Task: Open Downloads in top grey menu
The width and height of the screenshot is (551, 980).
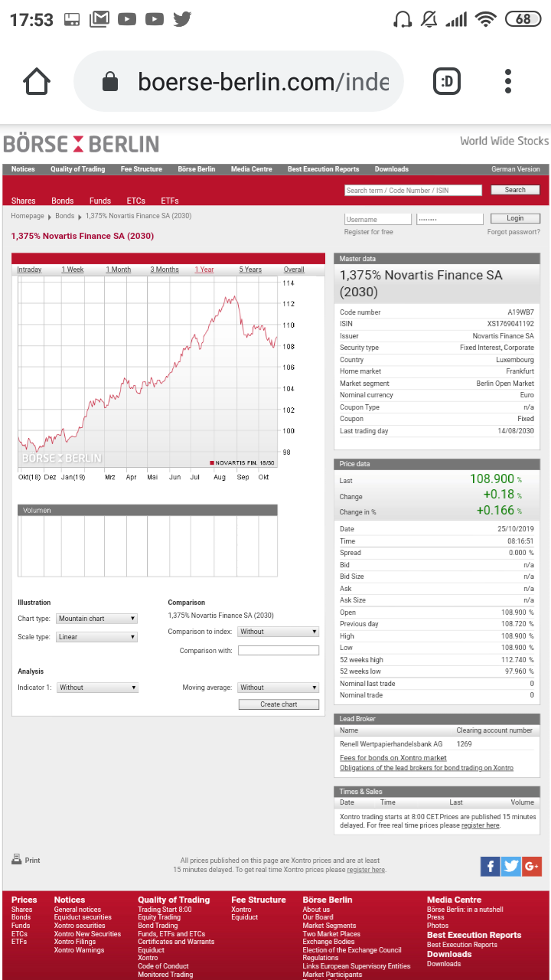Action: click(x=392, y=169)
